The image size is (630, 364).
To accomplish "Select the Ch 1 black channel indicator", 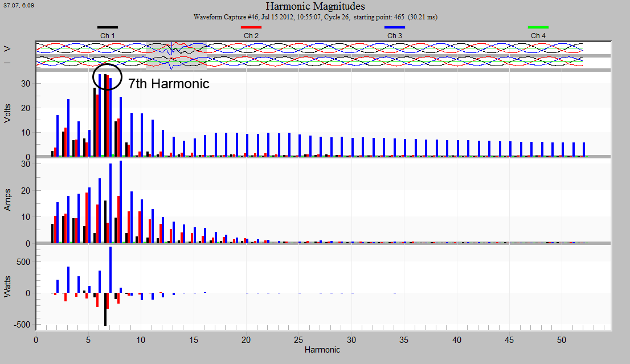I will pos(108,26).
